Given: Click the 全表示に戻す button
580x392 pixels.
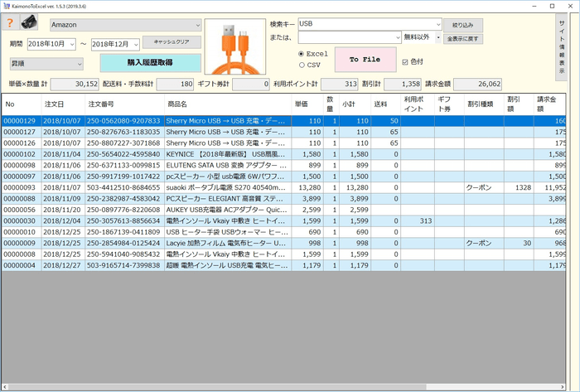Looking at the screenshot, I should pos(463,38).
